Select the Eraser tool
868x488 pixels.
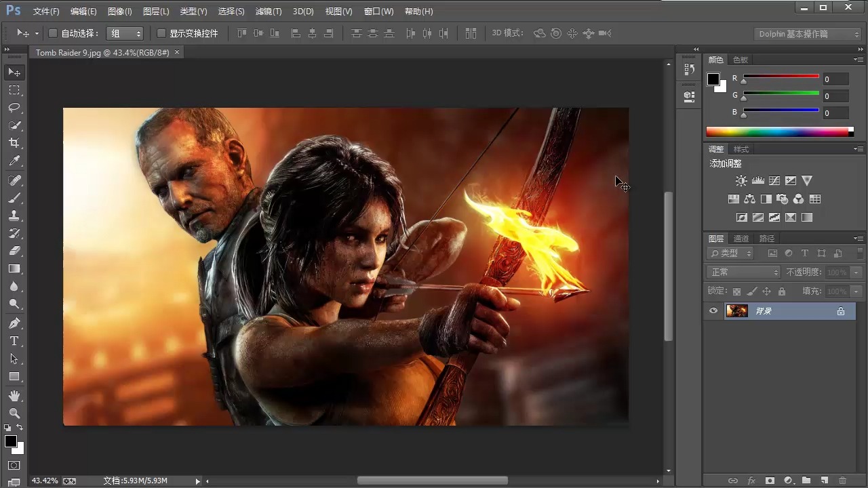point(14,251)
